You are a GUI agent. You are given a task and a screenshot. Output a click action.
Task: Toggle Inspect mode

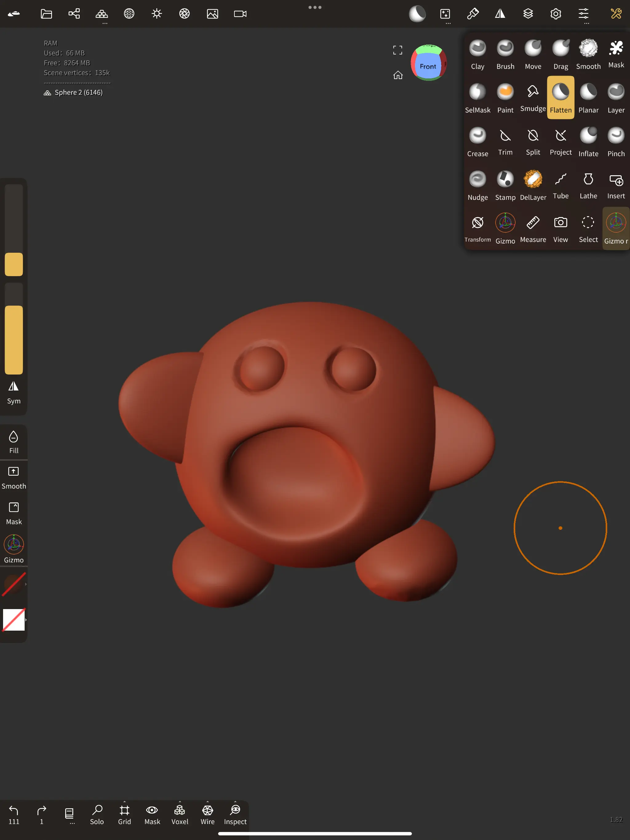pyautogui.click(x=235, y=815)
